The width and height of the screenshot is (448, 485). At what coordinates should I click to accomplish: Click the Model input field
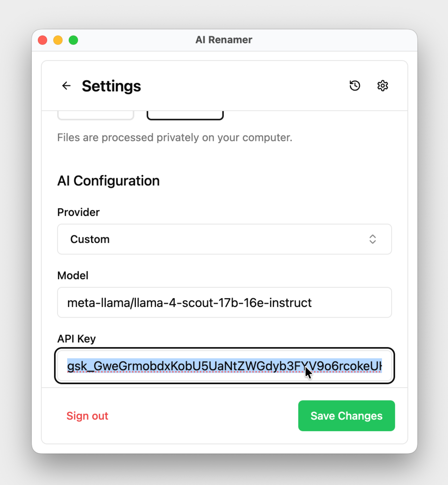coord(224,302)
